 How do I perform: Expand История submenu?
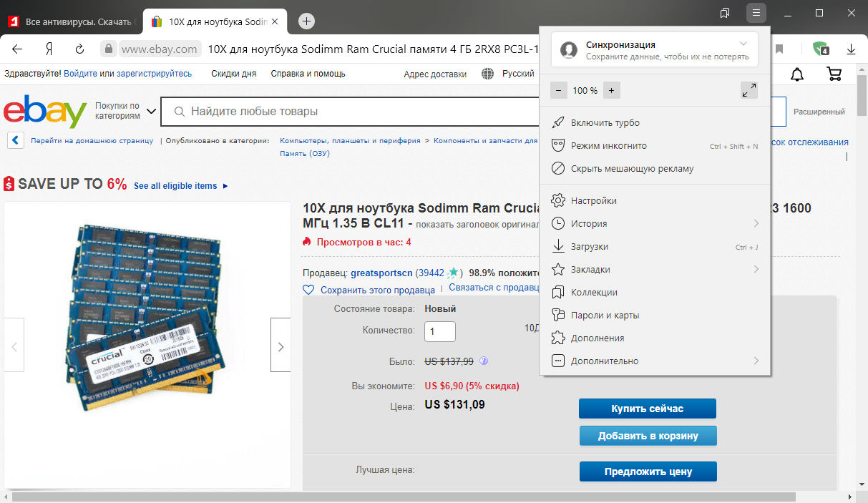coord(655,224)
